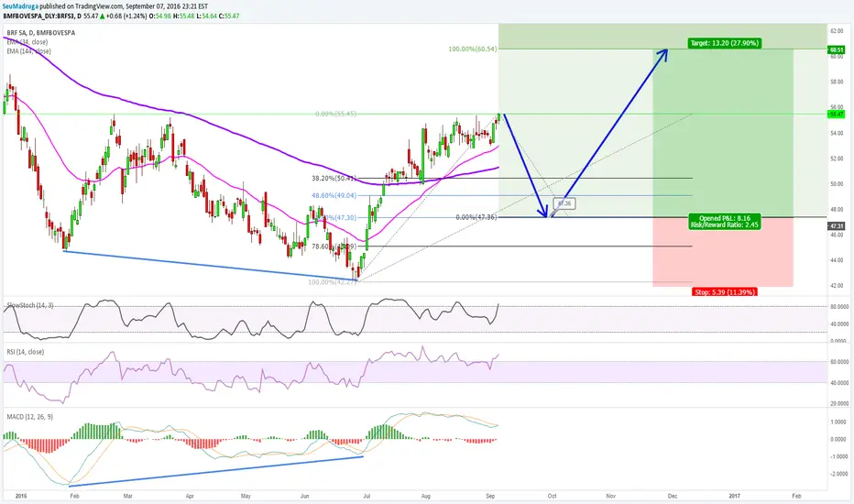Click the Oct label on time axis
The height and width of the screenshot is (504, 854).
552,497
